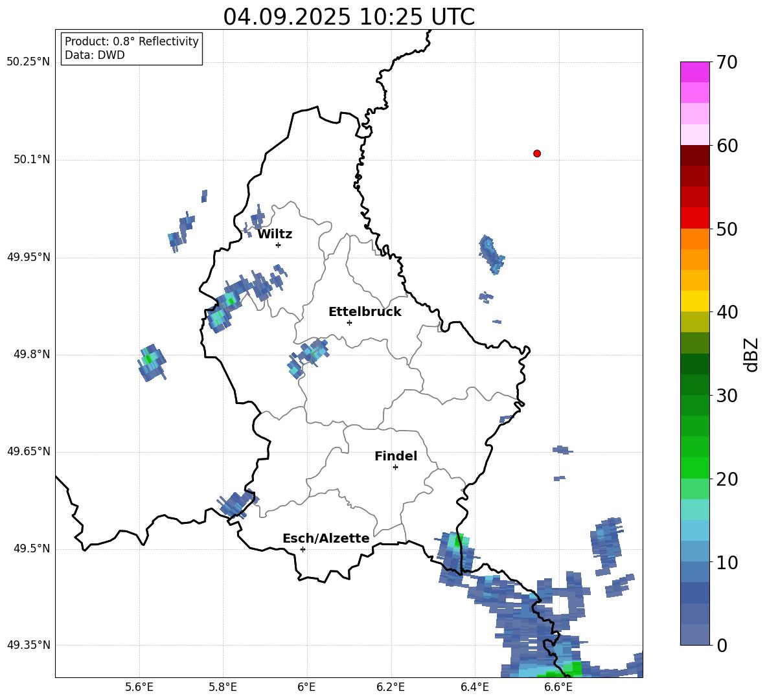Viewport: 767px width, 700px height.
Task: Click the Data: DWD text
Action: pos(95,55)
